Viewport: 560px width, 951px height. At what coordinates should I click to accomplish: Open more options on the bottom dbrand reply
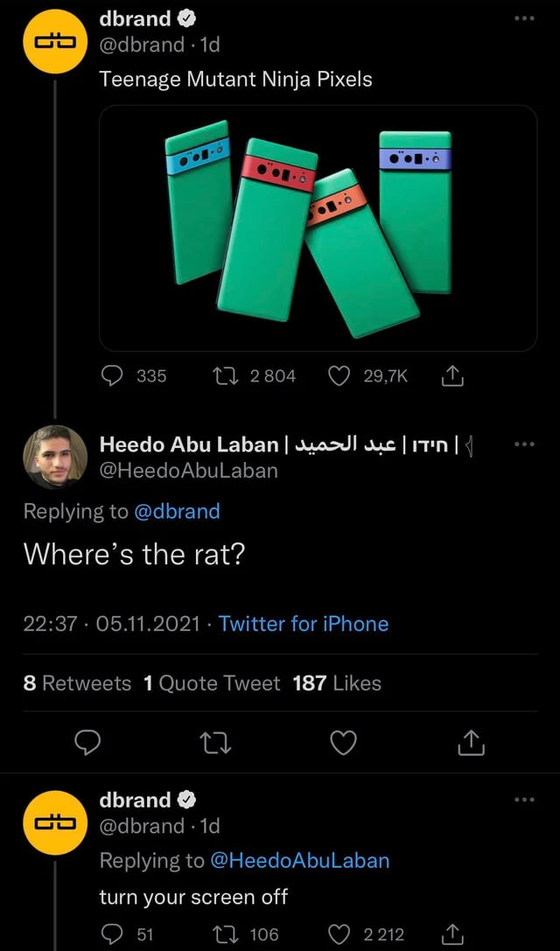pyautogui.click(x=523, y=798)
